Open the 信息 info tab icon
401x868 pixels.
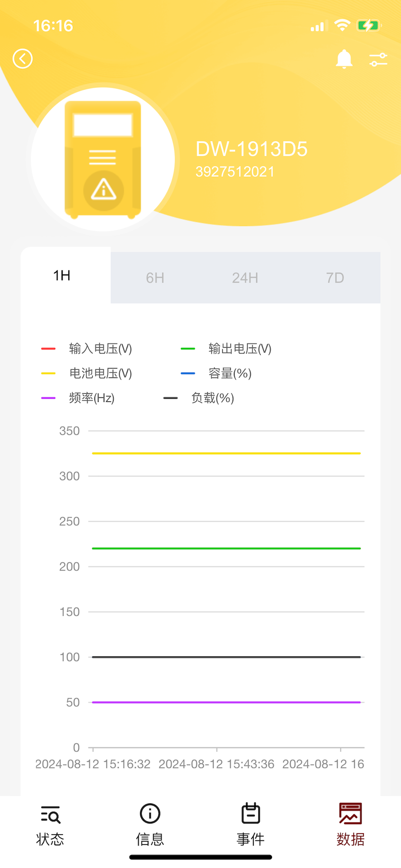coord(150,814)
